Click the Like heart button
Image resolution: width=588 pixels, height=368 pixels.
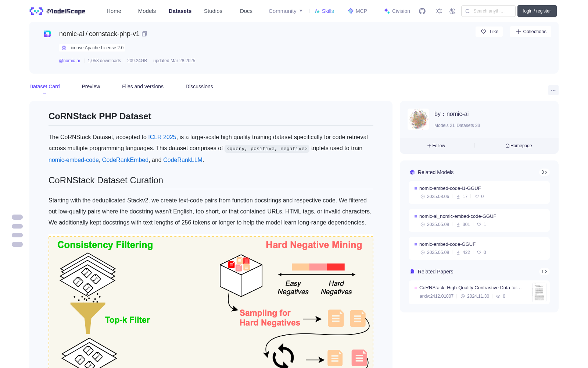coord(489,32)
